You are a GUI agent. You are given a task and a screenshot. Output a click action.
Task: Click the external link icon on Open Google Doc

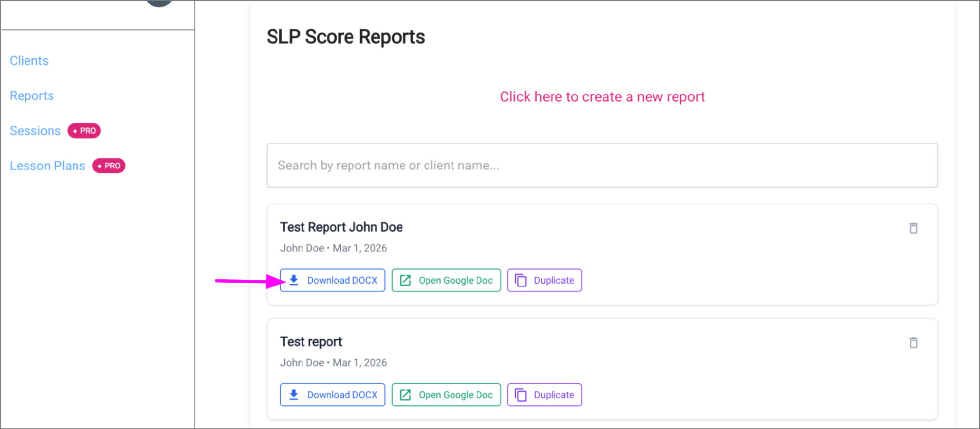click(405, 280)
